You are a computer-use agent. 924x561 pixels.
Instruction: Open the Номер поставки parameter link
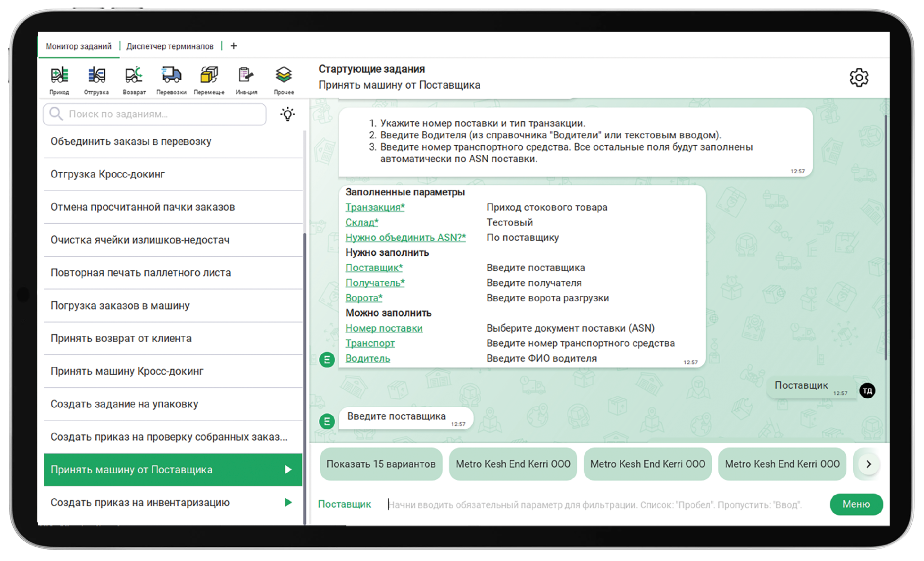coord(384,328)
